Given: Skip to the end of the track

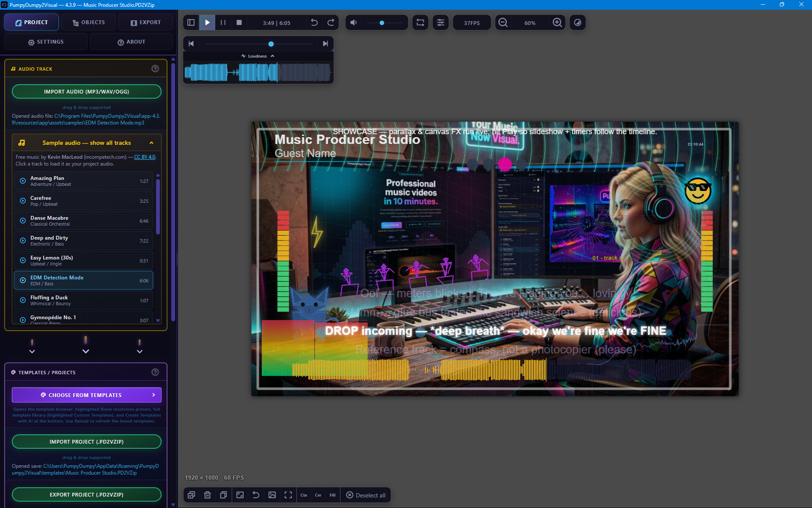Looking at the screenshot, I should pos(325,44).
